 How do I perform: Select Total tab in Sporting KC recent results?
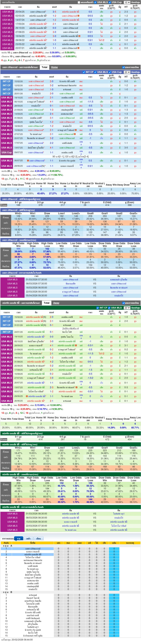click(46, 303)
